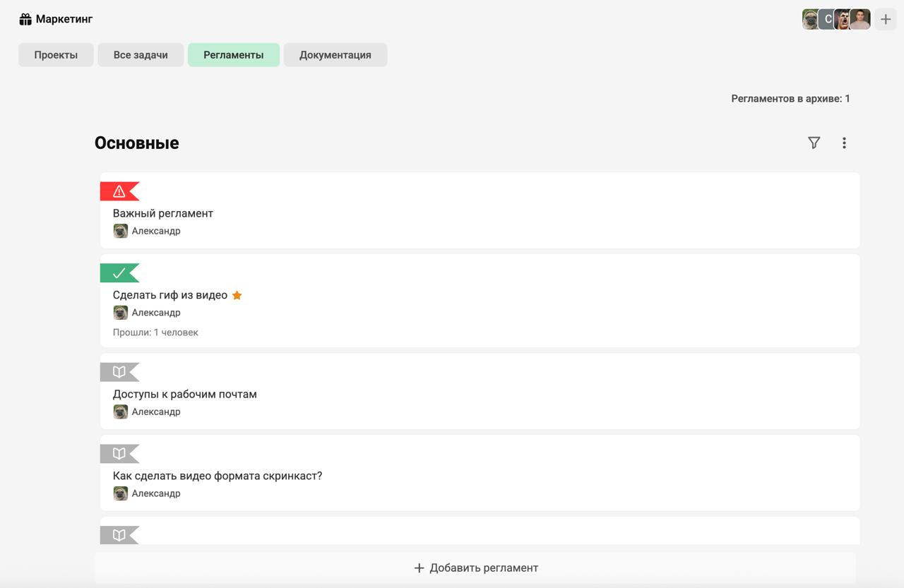
Task: Click the orange star beside Сделать гиф
Action: pyautogui.click(x=237, y=295)
